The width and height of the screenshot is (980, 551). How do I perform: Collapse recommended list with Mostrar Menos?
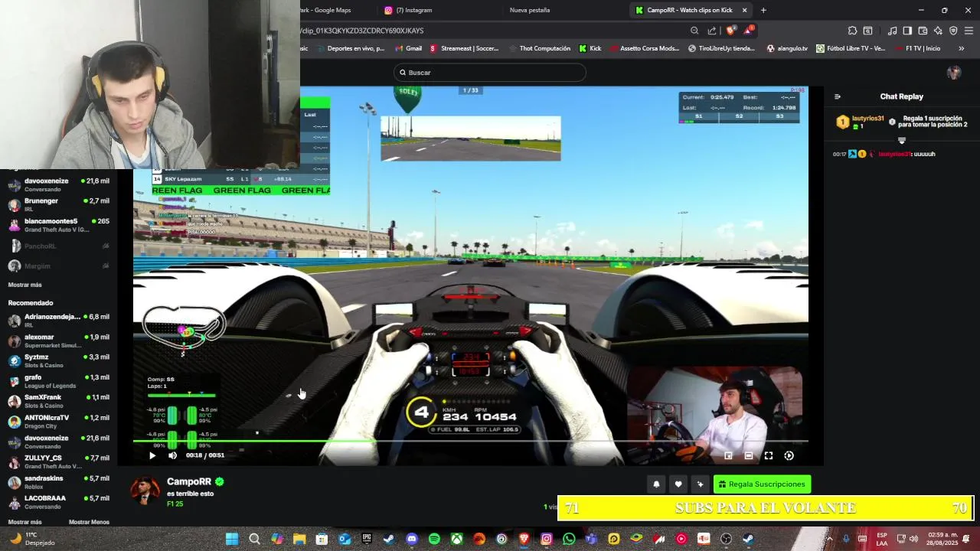pyautogui.click(x=89, y=522)
